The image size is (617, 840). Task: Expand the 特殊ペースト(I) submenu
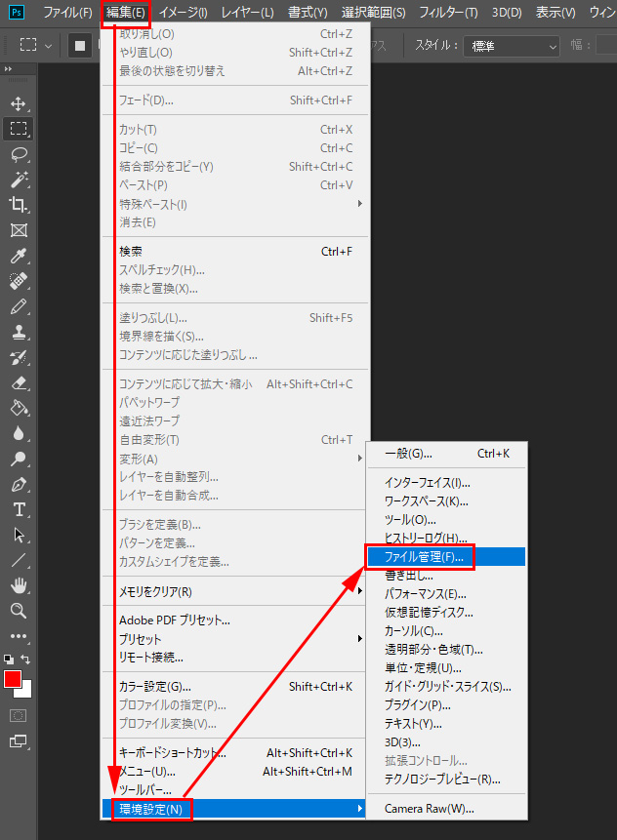pos(235,204)
